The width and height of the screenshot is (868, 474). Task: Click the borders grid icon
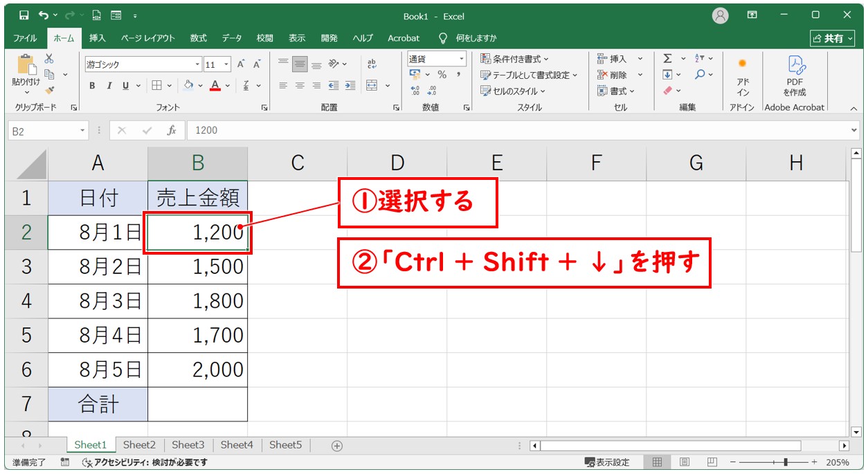point(157,86)
